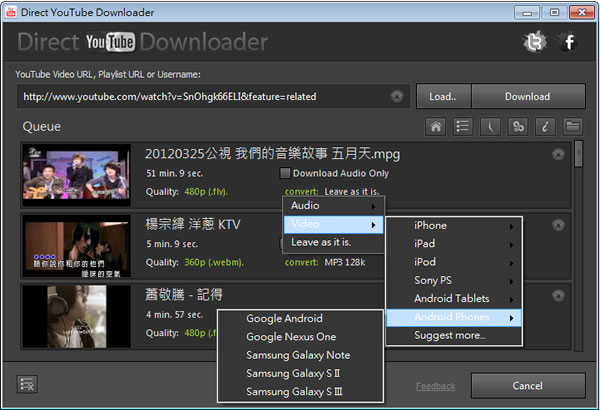
Task: Open the Twitter page icon
Action: click(533, 43)
